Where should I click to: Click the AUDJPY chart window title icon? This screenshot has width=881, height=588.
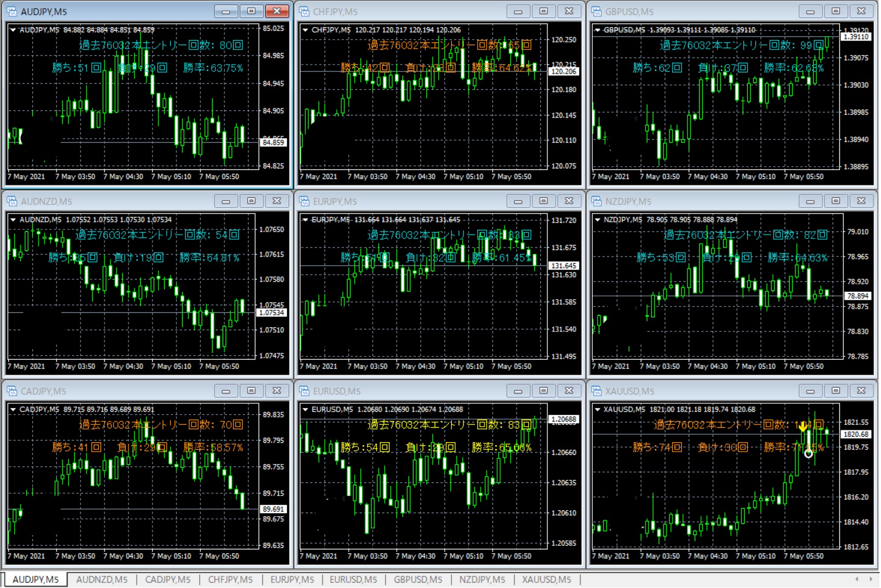(x=12, y=11)
